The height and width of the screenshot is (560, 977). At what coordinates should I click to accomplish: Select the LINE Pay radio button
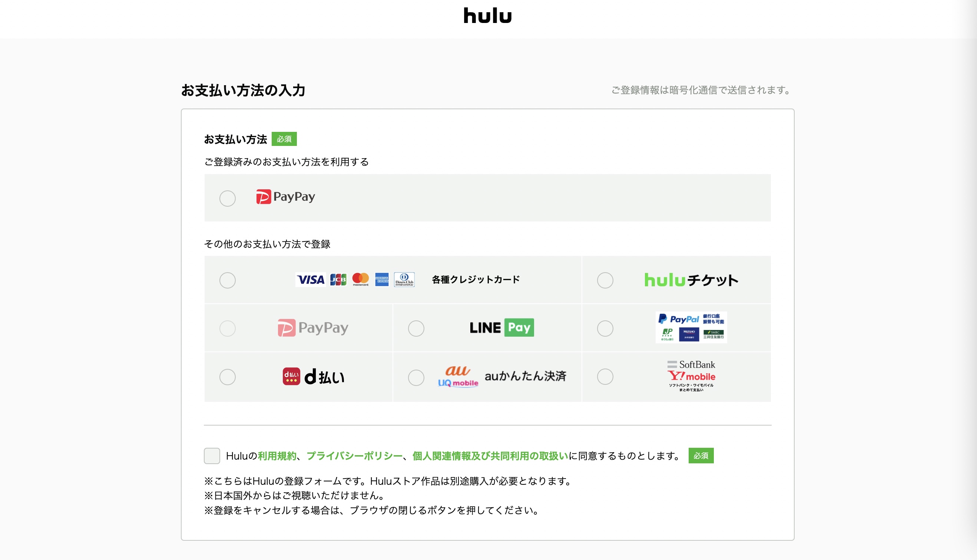click(416, 329)
